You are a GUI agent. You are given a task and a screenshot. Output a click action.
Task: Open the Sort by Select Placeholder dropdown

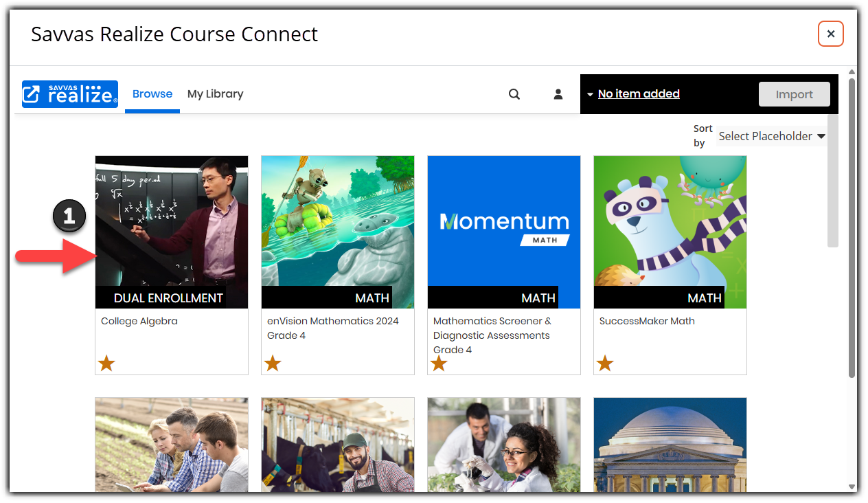(772, 136)
